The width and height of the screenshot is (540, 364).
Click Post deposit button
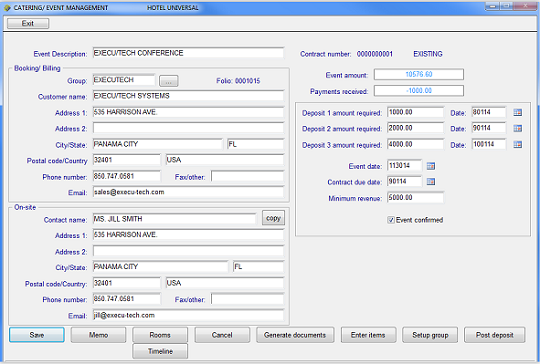coord(495,335)
